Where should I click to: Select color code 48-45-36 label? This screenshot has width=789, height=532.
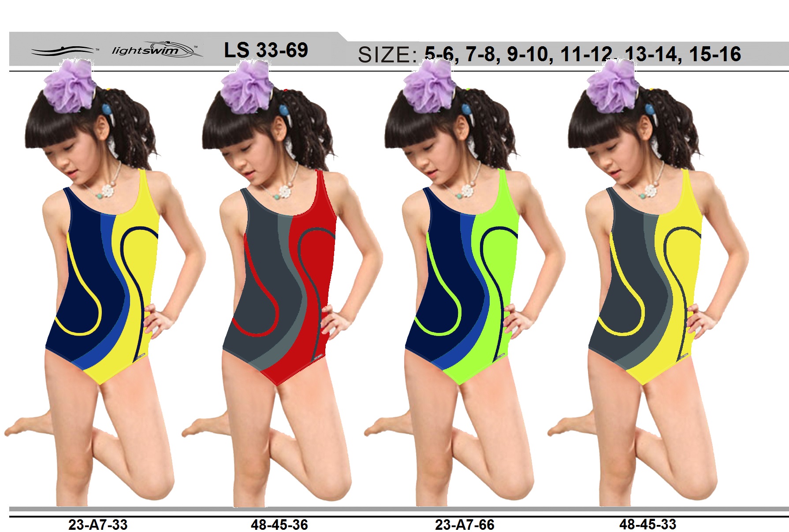[x=279, y=525]
